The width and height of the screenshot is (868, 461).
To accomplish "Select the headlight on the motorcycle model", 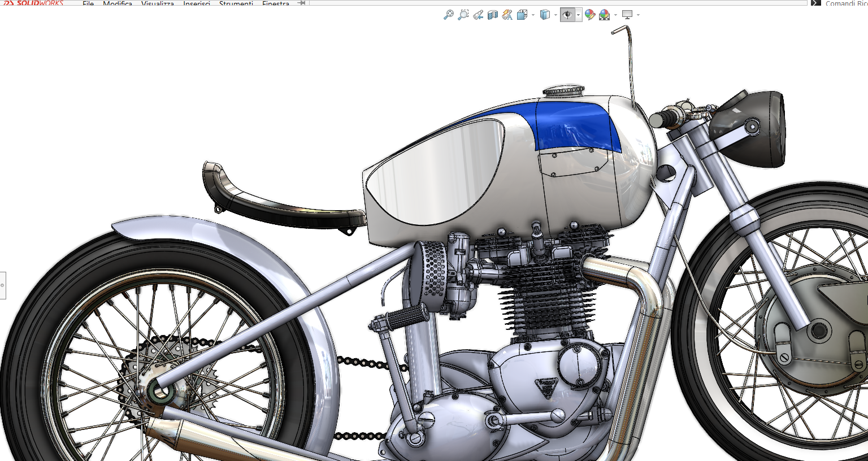I will (x=749, y=129).
